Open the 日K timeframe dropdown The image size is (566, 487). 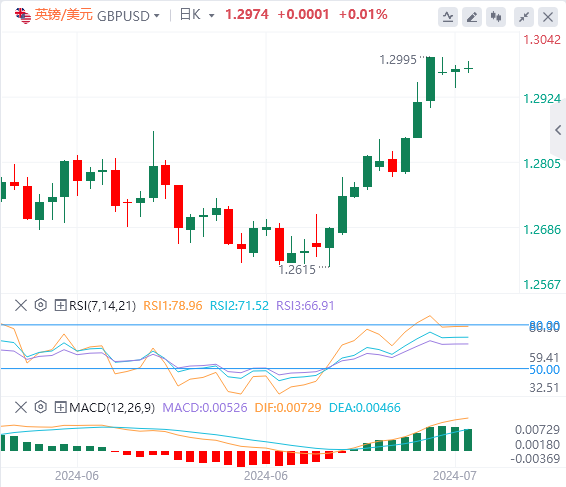212,16
